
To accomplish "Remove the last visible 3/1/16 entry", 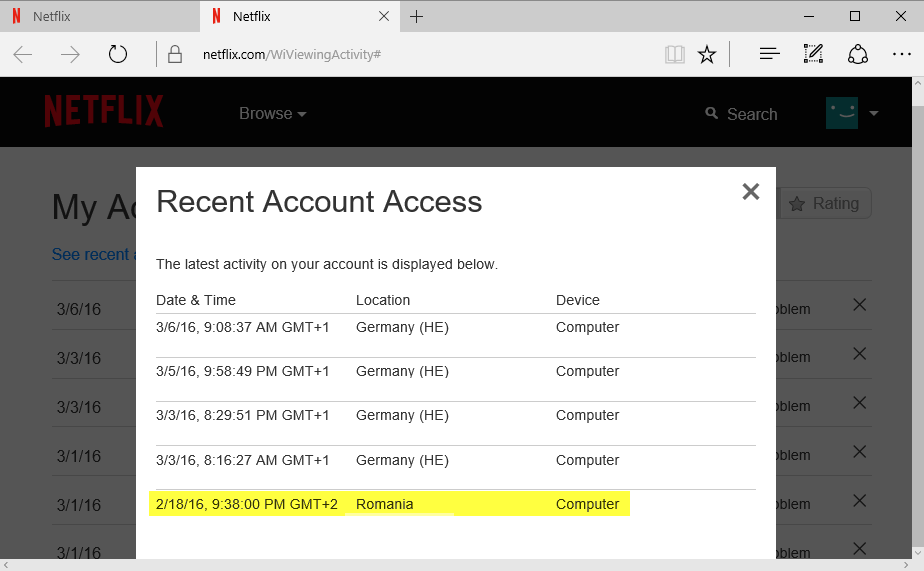I will [x=860, y=549].
